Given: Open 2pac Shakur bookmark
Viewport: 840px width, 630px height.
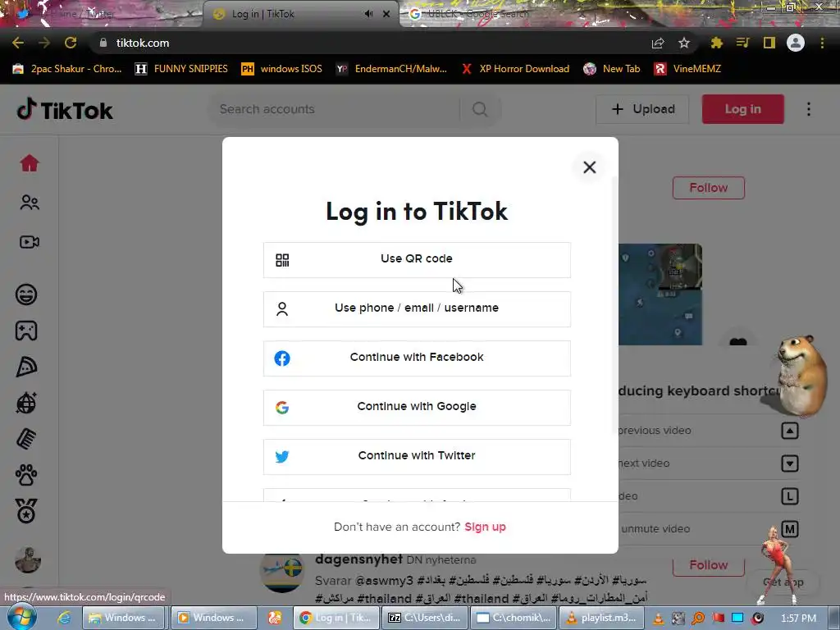Looking at the screenshot, I should click(x=67, y=69).
